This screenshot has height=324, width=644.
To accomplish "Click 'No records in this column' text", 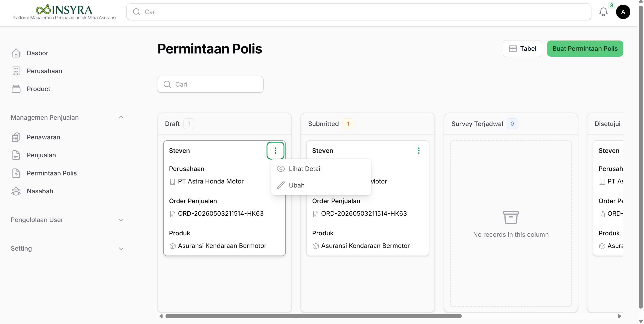I will (x=511, y=235).
